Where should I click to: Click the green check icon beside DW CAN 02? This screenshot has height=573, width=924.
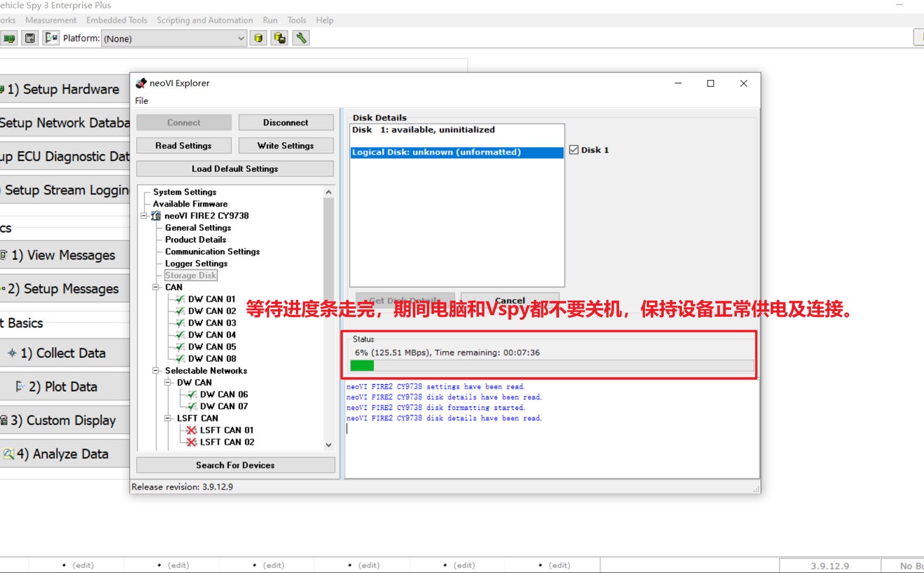click(180, 311)
